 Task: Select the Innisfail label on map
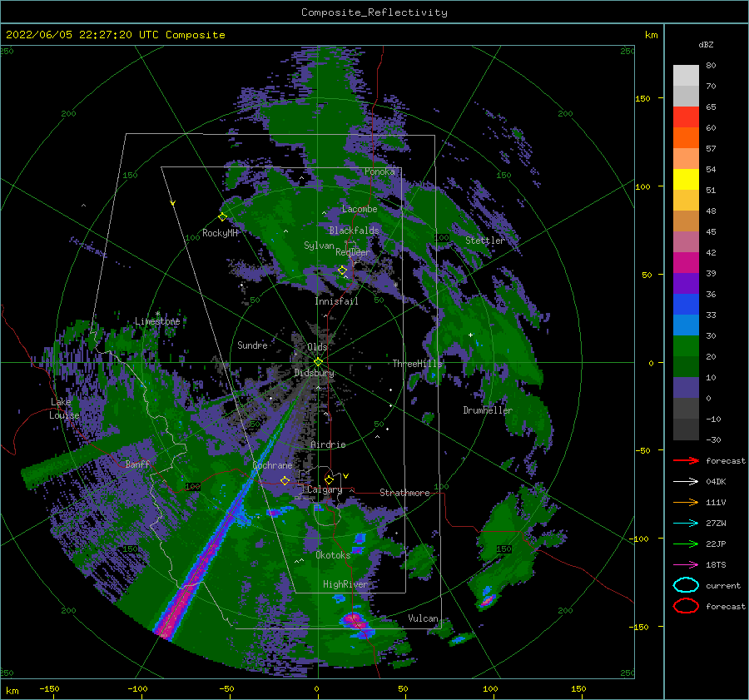coord(336,301)
